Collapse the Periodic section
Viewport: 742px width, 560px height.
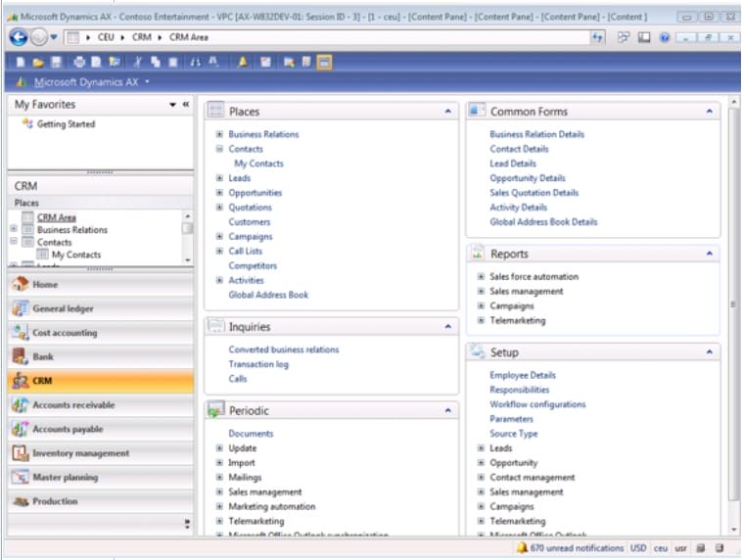coord(447,410)
